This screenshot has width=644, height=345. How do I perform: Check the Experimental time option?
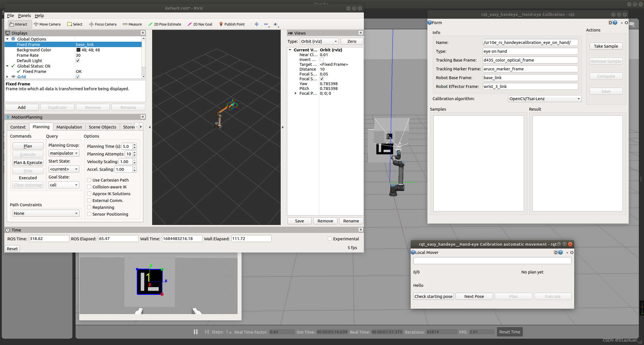click(330, 239)
